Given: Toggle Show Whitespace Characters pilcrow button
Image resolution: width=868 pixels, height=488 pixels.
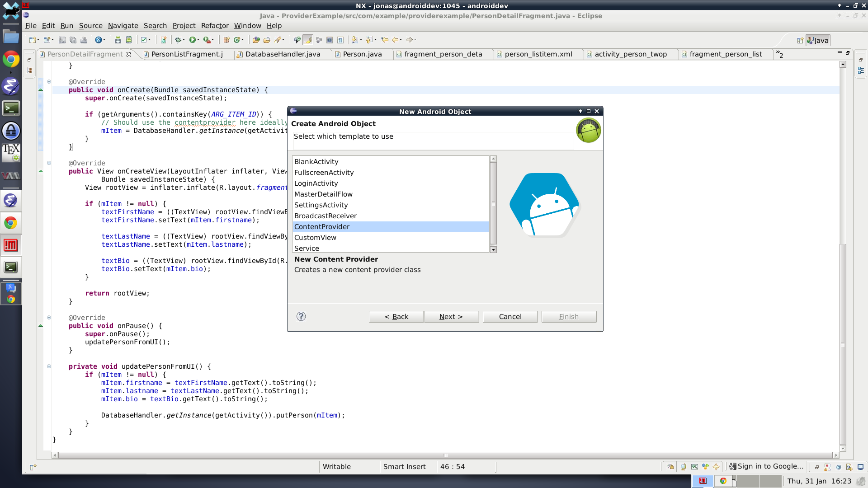Looking at the screenshot, I should pyautogui.click(x=340, y=40).
